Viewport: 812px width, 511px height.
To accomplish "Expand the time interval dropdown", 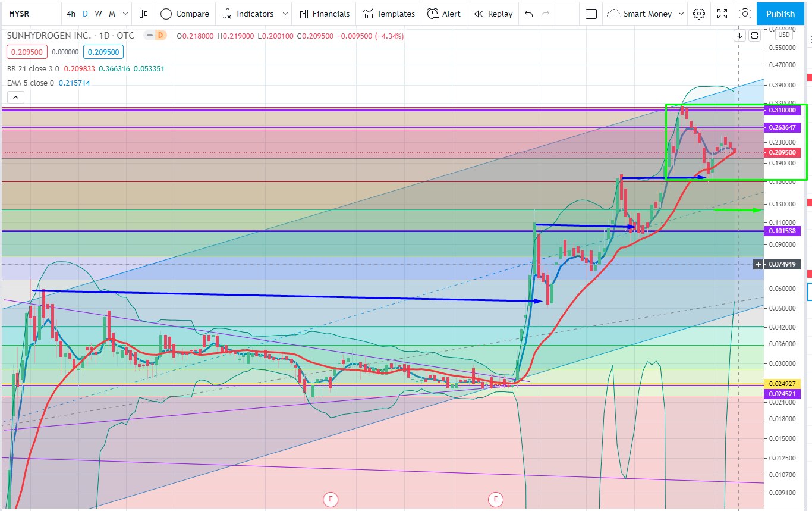I will (x=125, y=14).
